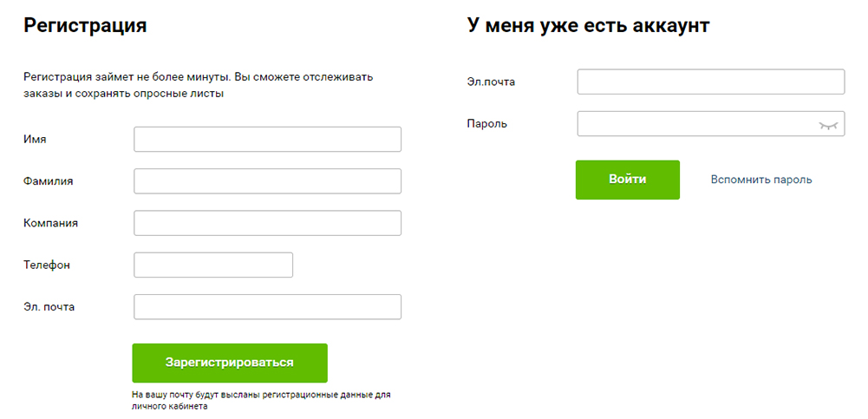Viewport: 868px width, 419px height.
Task: Select the Компания label text
Action: pos(50,223)
